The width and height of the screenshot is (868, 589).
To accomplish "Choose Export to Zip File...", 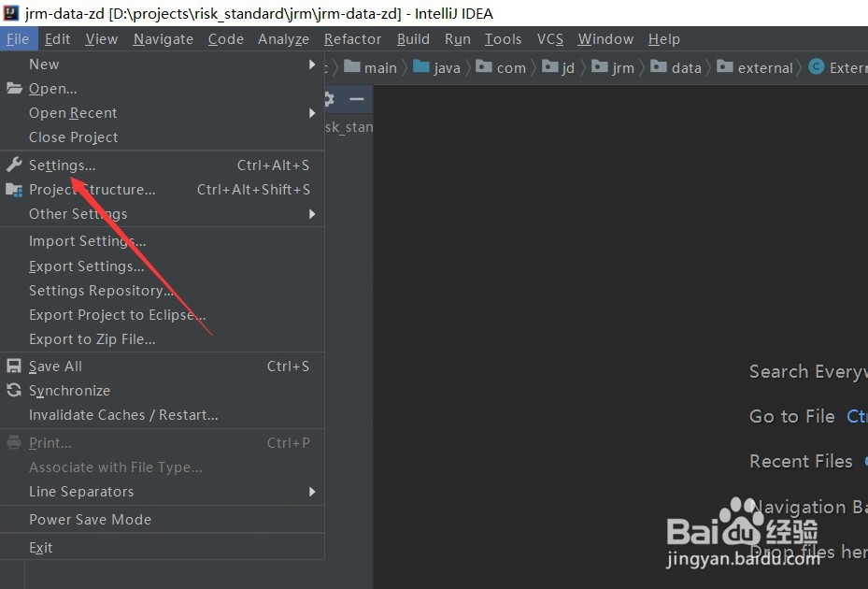I will coord(163,339).
